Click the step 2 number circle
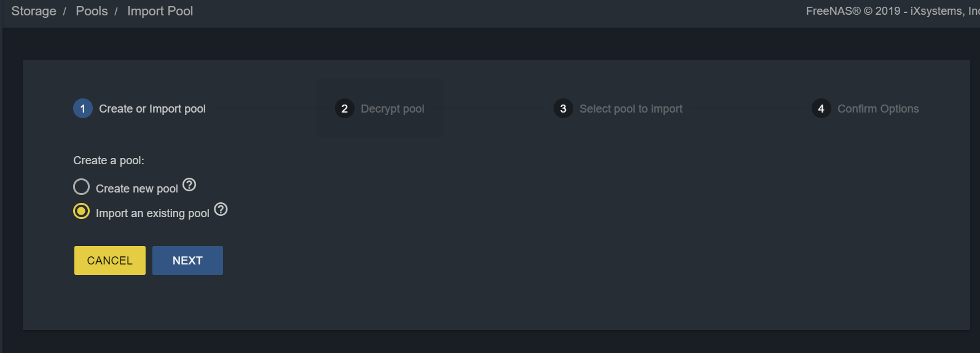This screenshot has width=980, height=353. click(345, 108)
